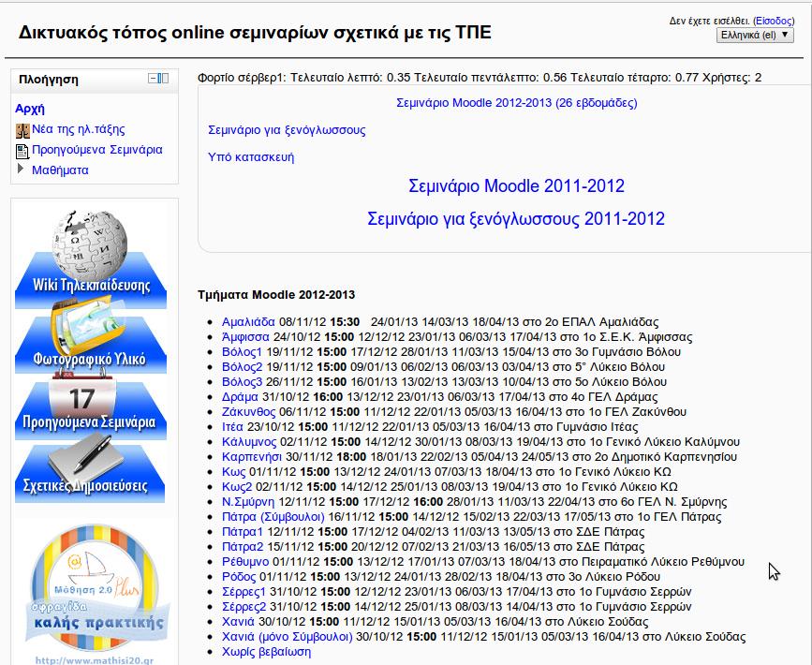Click the site title about online σεμιναρίων ΤΠΕ
The width and height of the screenshot is (812, 665).
tap(254, 33)
